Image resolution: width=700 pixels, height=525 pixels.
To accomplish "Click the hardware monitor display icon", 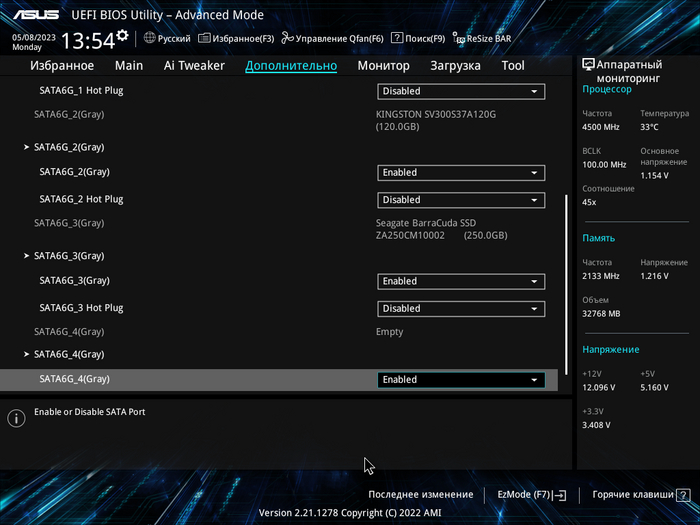I will [x=589, y=65].
